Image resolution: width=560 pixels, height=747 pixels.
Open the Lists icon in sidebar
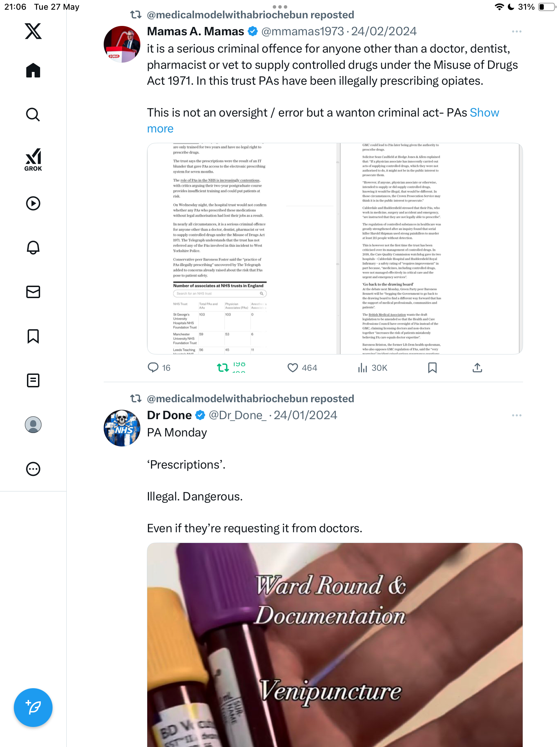tap(33, 380)
